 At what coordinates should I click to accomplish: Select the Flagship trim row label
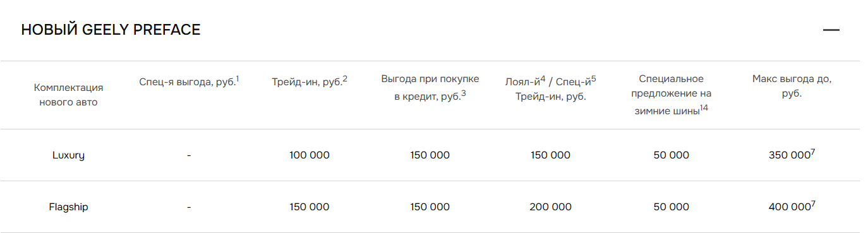click(68, 207)
